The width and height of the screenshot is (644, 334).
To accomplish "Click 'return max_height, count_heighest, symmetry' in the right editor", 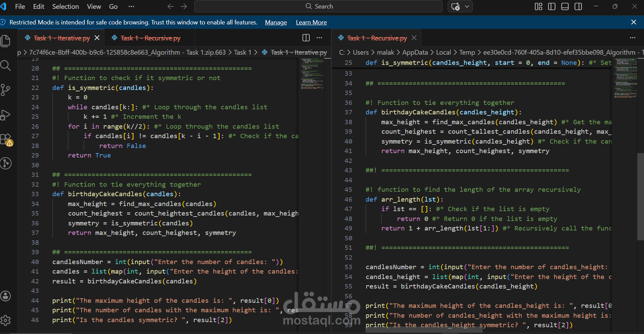I will (x=465, y=151).
